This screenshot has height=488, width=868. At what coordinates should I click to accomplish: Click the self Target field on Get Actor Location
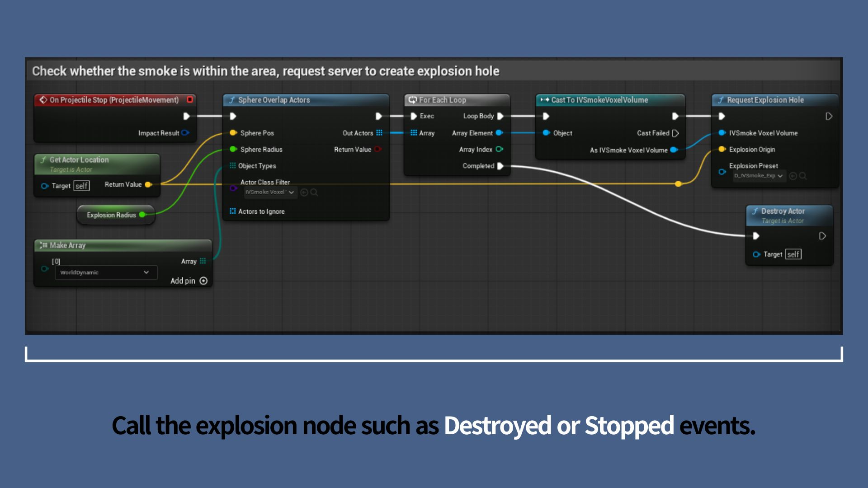pos(81,186)
